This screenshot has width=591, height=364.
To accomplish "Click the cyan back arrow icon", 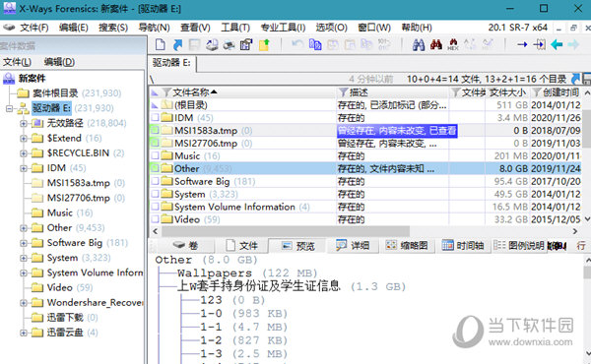I will tap(557, 45).
